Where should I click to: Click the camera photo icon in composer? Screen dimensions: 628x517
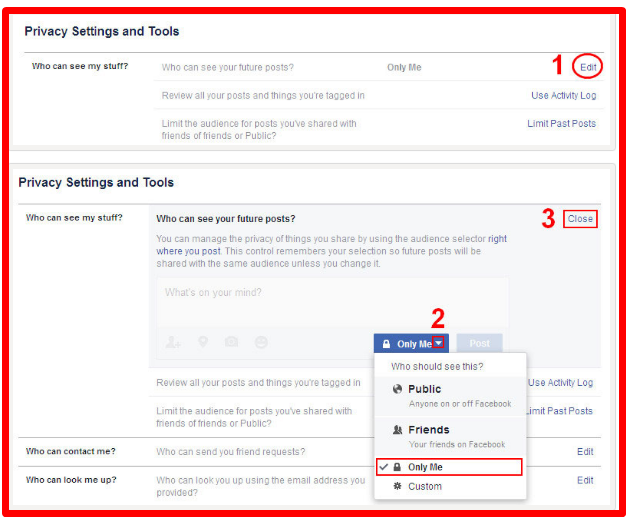click(x=231, y=342)
